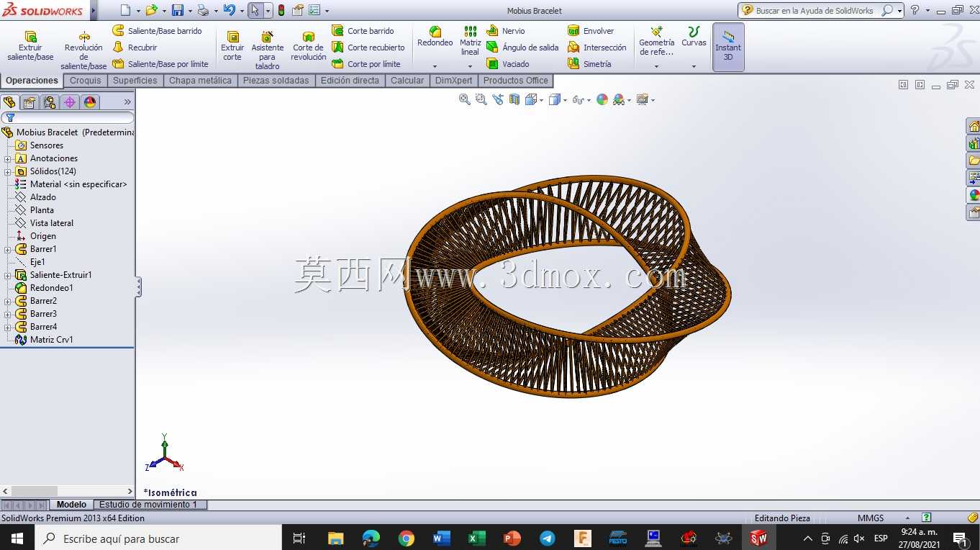
Task: Open ConfigurationManager panel tab
Action: point(50,102)
